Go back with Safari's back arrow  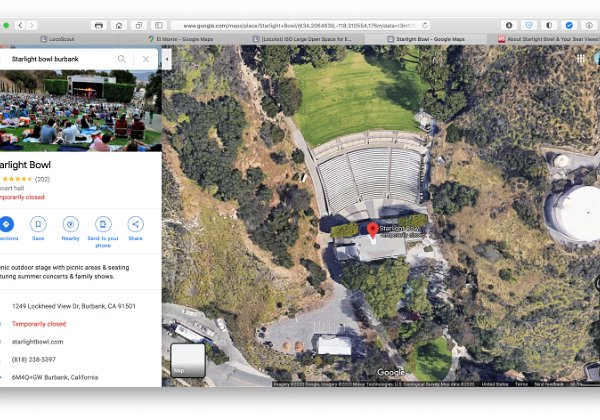[x=20, y=26]
